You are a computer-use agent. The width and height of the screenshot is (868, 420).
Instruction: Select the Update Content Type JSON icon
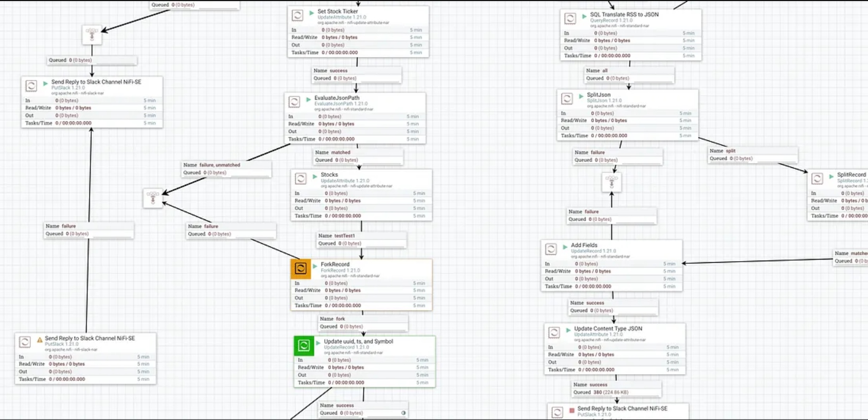554,332
